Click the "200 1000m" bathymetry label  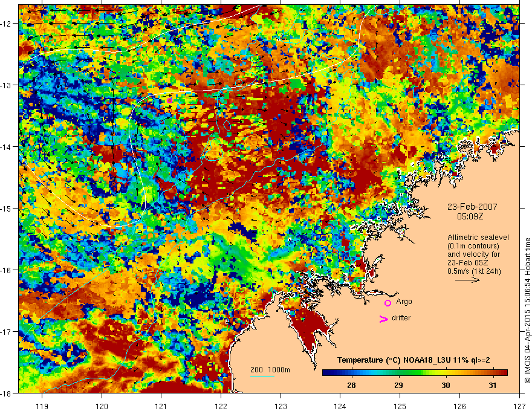click(x=270, y=370)
